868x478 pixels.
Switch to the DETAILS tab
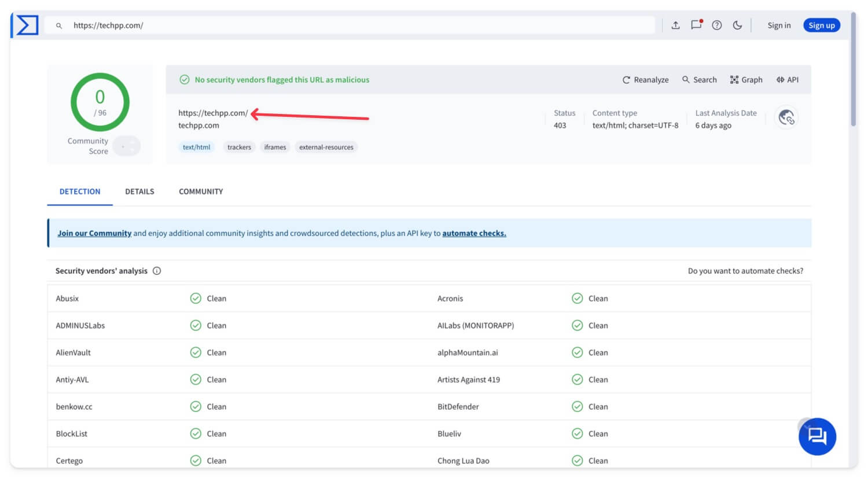(x=139, y=192)
